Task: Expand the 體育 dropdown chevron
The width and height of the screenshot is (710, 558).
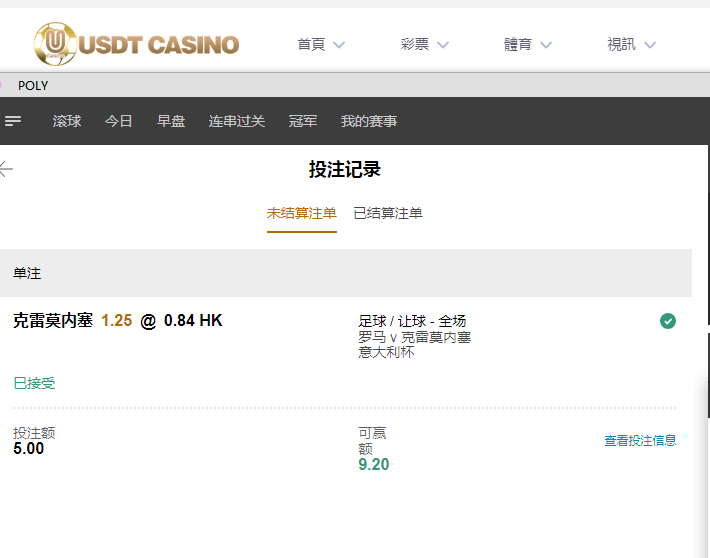Action: [546, 45]
